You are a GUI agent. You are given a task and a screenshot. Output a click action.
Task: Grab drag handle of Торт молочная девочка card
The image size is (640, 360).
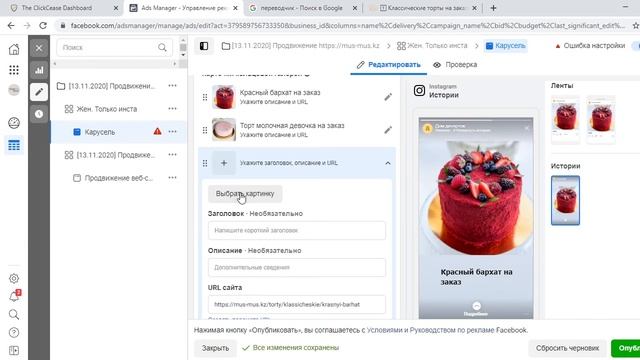(205, 130)
